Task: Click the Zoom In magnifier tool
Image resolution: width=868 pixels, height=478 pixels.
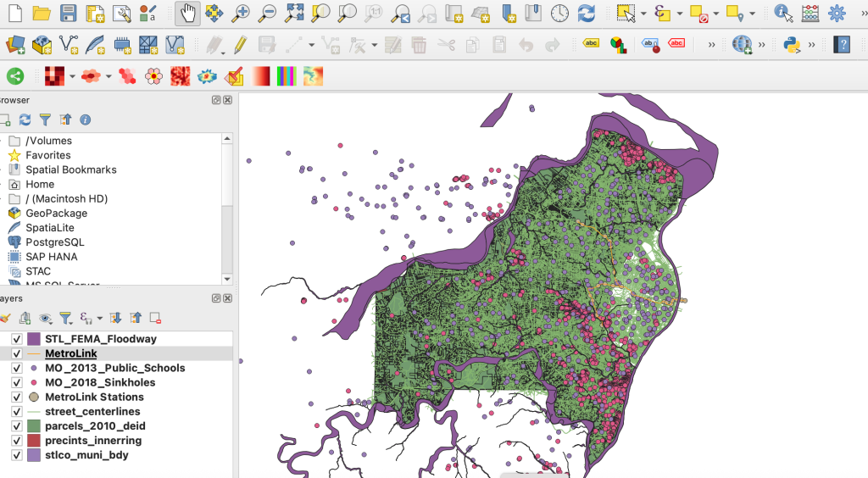Action: [x=241, y=14]
